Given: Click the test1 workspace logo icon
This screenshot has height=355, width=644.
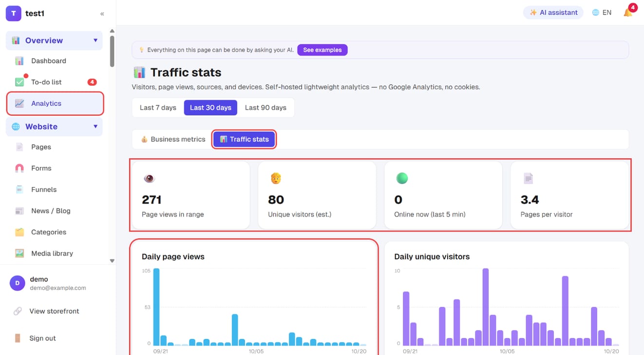Looking at the screenshot, I should pyautogui.click(x=13, y=13).
